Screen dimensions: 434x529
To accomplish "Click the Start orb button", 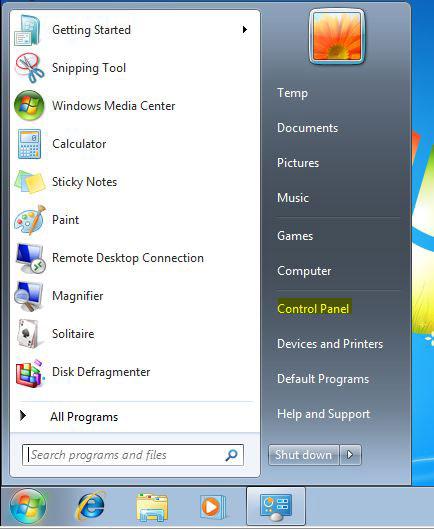I will tap(28, 507).
